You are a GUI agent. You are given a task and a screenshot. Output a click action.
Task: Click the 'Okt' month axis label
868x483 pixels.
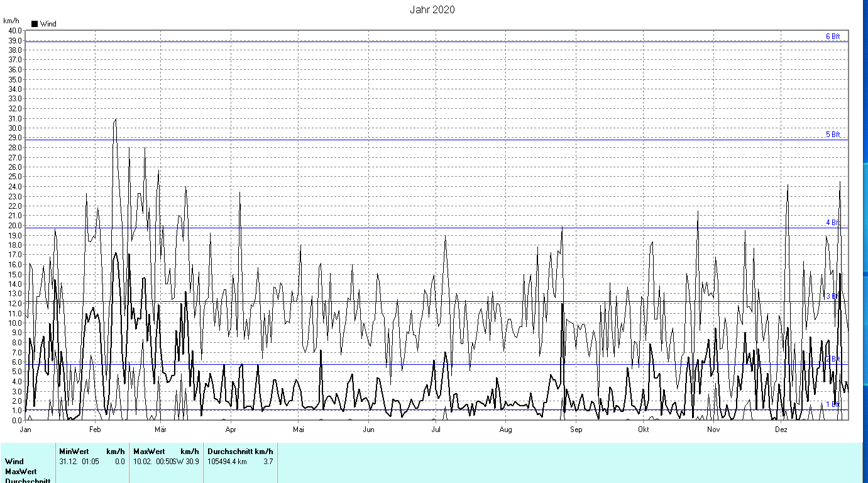(x=643, y=430)
